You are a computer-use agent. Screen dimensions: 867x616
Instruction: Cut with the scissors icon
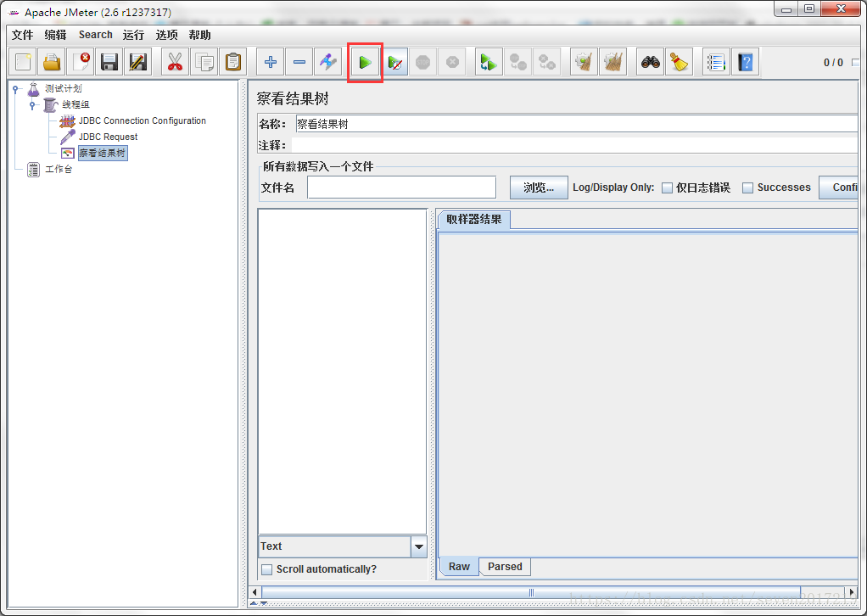coord(176,62)
